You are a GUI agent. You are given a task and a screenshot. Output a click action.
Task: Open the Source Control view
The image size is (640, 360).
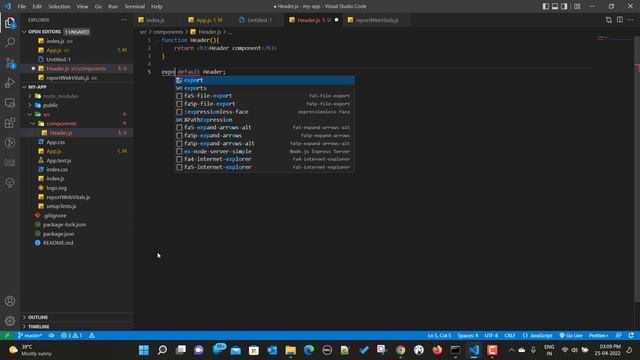tap(10, 62)
